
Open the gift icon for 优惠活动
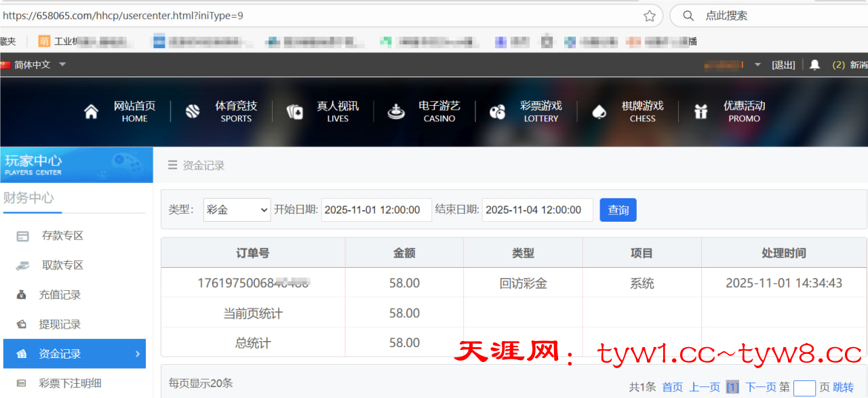click(x=701, y=112)
